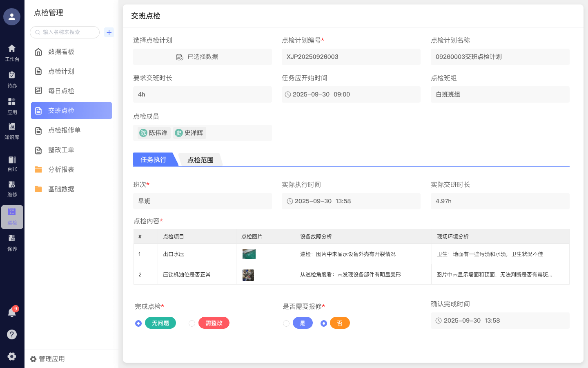Click the plus button beside the search box
Image resolution: width=588 pixels, height=368 pixels.
coord(109,32)
